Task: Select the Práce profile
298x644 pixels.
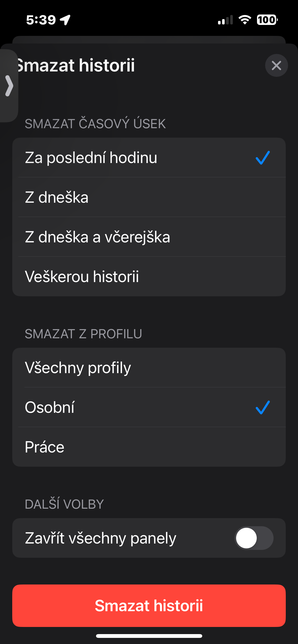Action: pyautogui.click(x=149, y=447)
